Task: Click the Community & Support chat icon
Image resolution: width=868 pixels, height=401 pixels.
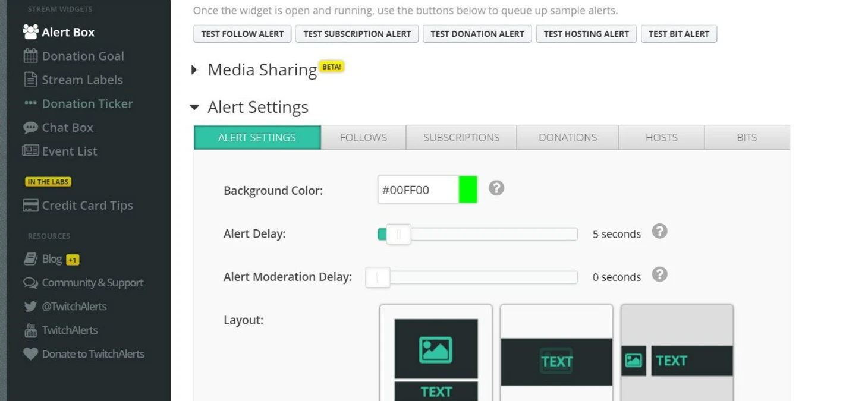Action: click(30, 283)
